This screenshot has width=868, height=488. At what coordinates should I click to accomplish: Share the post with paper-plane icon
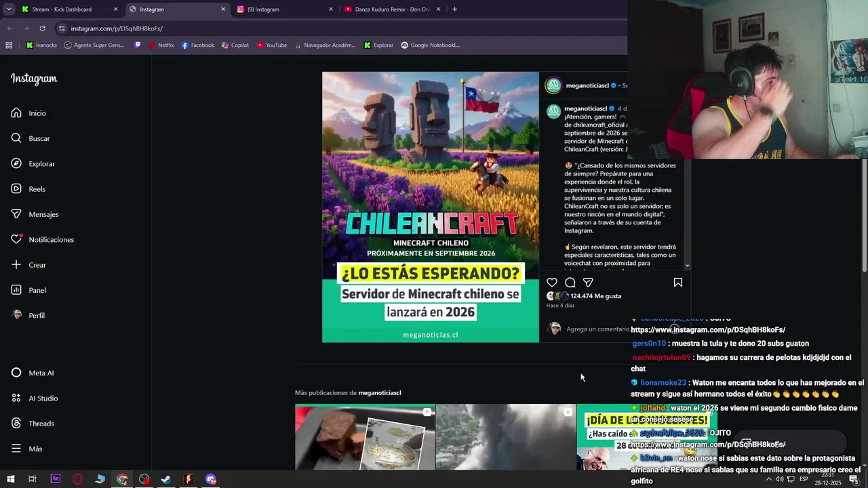point(588,283)
